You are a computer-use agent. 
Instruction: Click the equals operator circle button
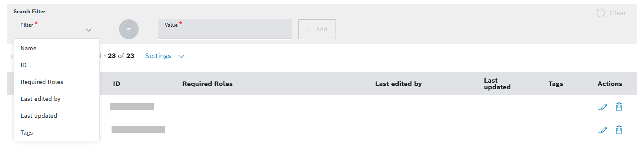click(x=129, y=29)
